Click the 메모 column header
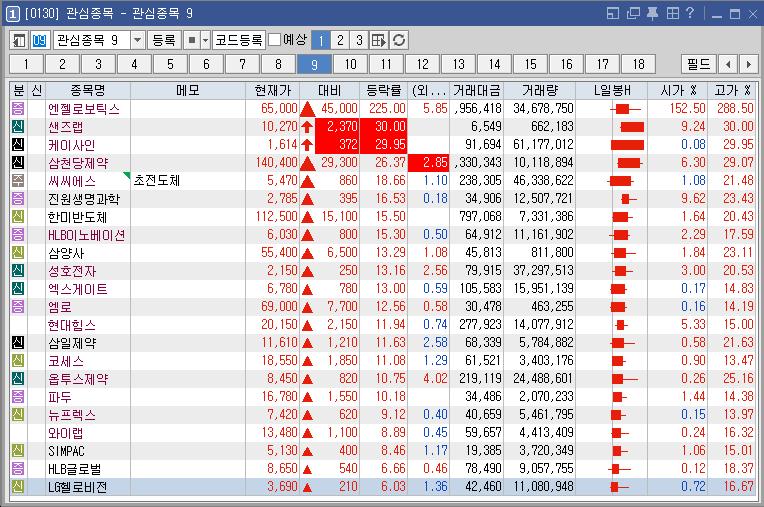This screenshot has height=507, width=764. click(188, 90)
